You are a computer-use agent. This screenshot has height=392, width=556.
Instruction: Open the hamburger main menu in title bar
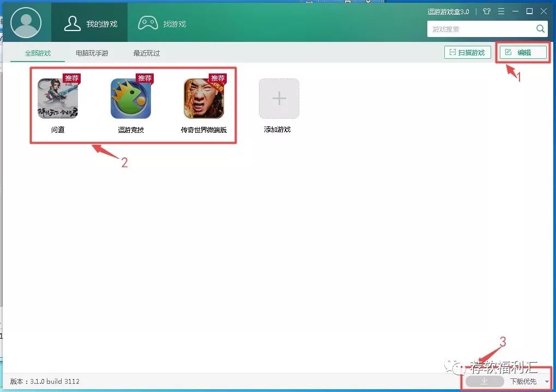pos(500,11)
